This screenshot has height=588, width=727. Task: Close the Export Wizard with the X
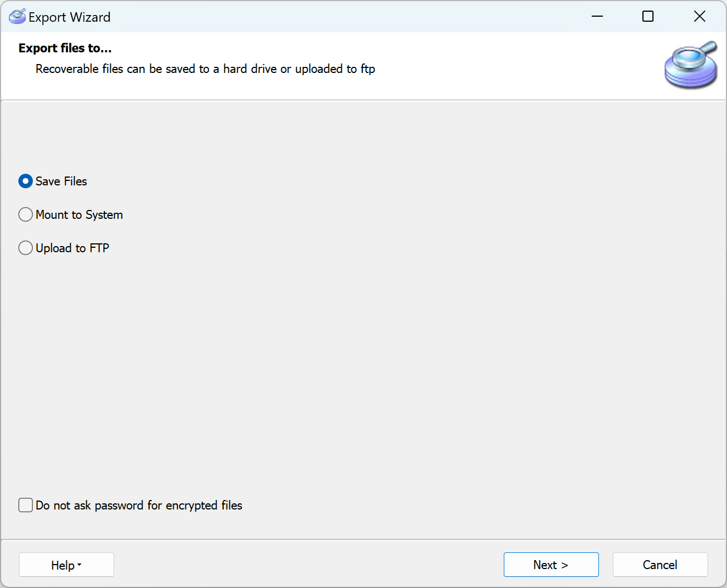(699, 16)
